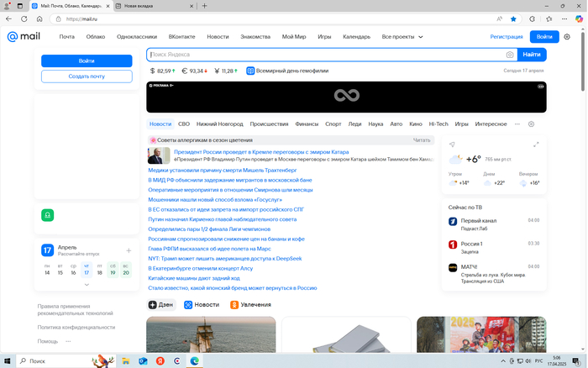Go to browser home page icon
The image size is (588, 368).
(x=39, y=18)
